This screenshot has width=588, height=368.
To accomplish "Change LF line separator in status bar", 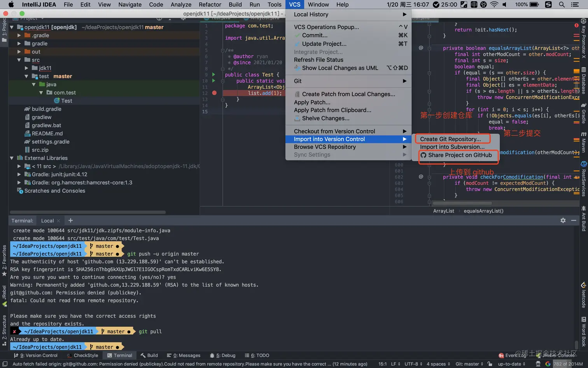I will [395, 364].
